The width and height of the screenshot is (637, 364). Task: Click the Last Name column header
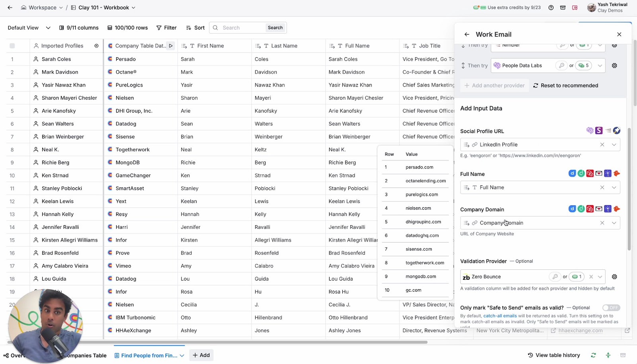pyautogui.click(x=289, y=46)
